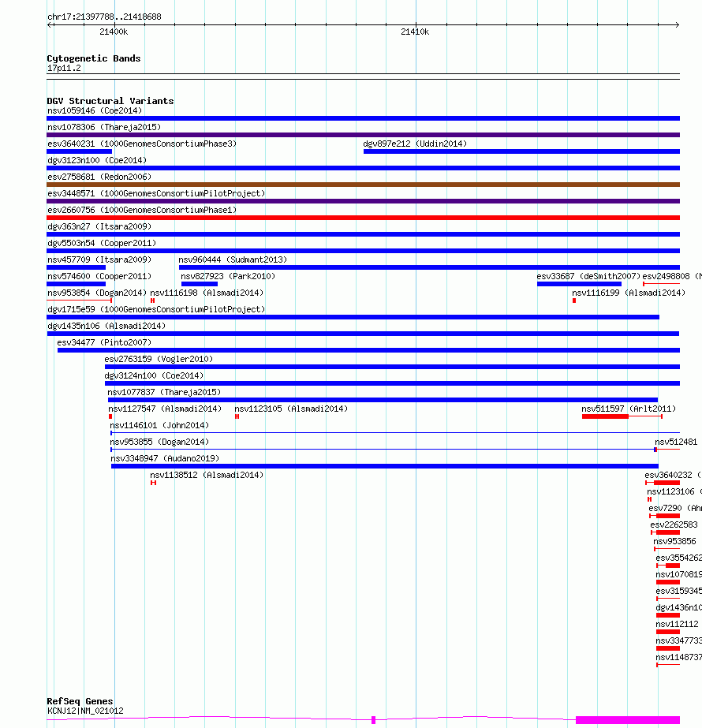Image resolution: width=702 pixels, height=728 pixels.
Task: Select dgv3124n100 (Coe2014) label
Action: (x=154, y=375)
